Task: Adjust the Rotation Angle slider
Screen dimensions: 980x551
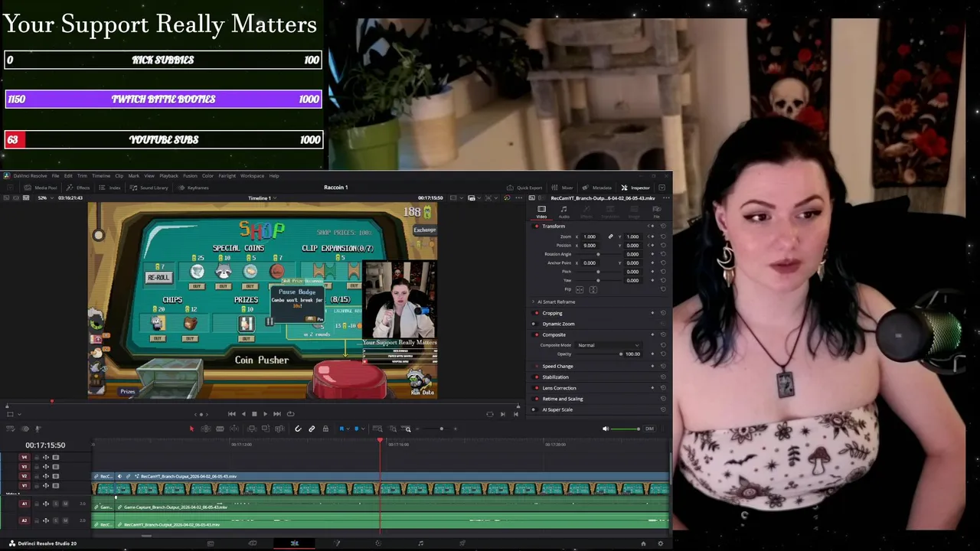Action: pyautogui.click(x=598, y=254)
